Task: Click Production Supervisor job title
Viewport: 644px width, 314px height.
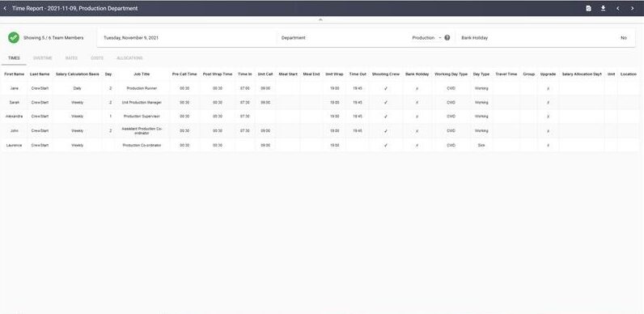Action: (142, 117)
